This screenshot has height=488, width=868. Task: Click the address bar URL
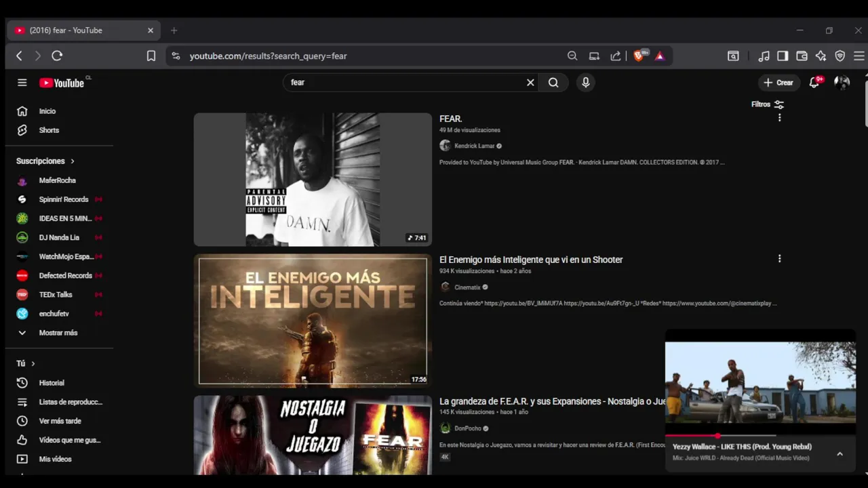click(268, 56)
